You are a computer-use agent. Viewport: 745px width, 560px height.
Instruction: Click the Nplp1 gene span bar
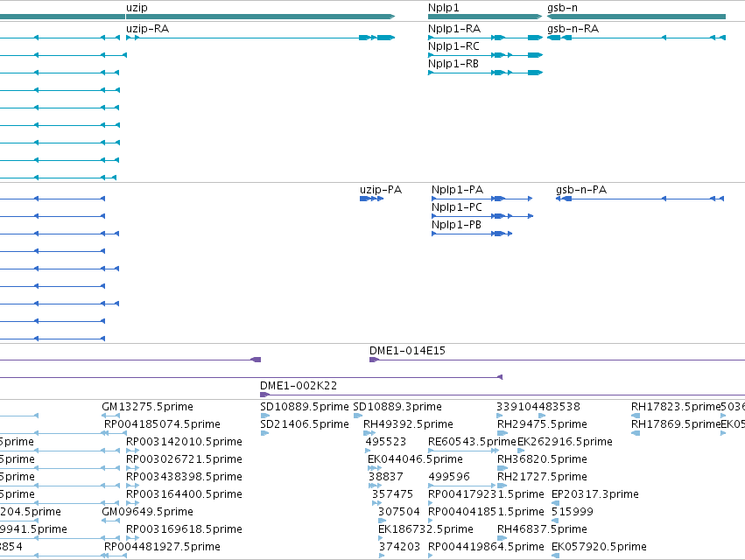click(x=485, y=17)
